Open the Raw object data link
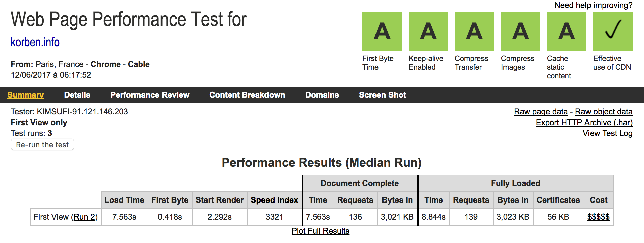Screen dimensions: 644x243 point(604,112)
